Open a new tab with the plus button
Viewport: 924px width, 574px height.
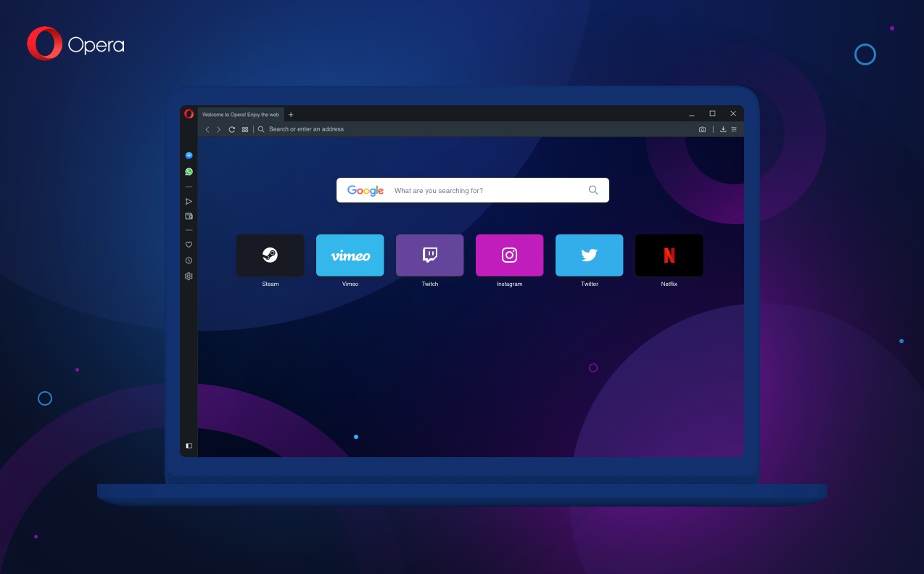click(x=291, y=115)
